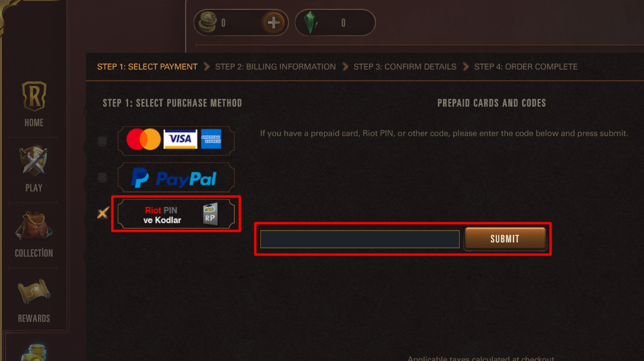
Task: Choose the PayPal payment method
Action: (176, 177)
